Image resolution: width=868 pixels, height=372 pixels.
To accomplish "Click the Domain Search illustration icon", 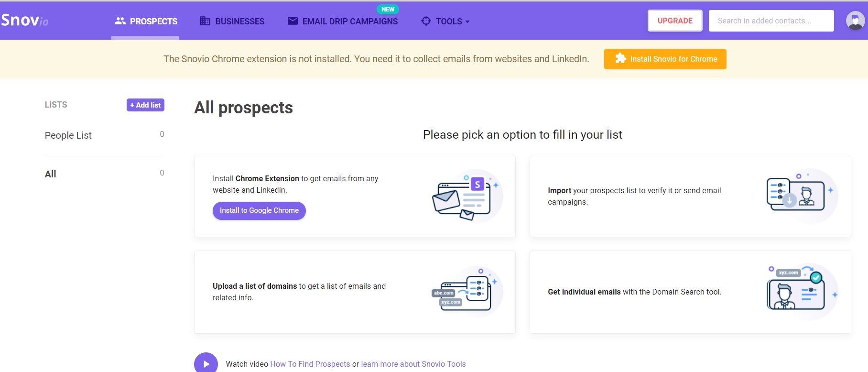I will tap(802, 291).
